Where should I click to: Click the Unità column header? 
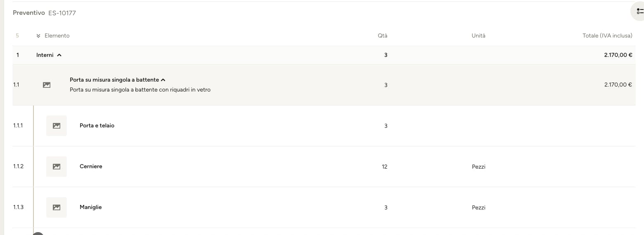pos(478,36)
